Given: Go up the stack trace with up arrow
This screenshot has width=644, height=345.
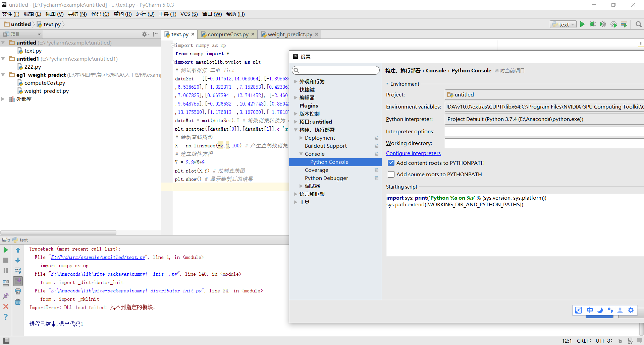Looking at the screenshot, I should point(18,250).
